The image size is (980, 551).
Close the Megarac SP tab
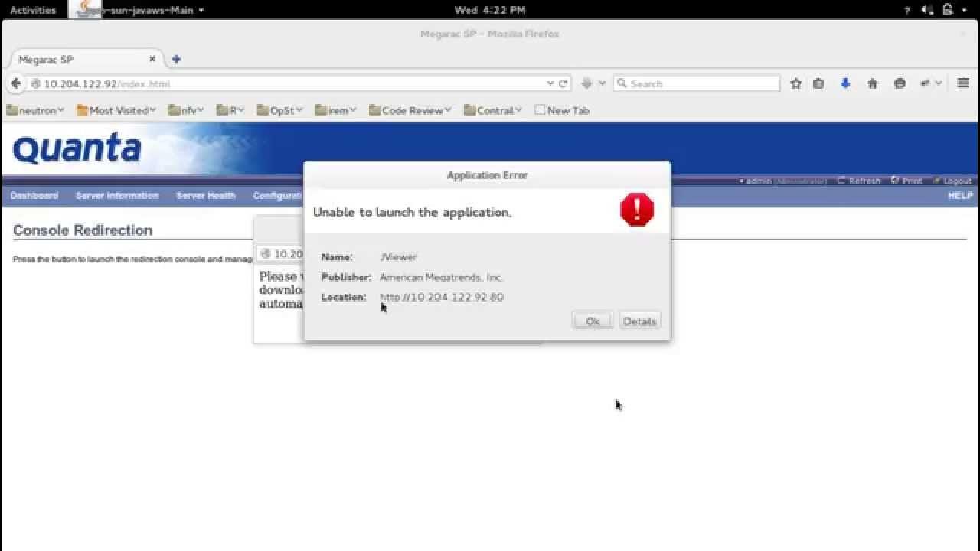click(x=152, y=59)
